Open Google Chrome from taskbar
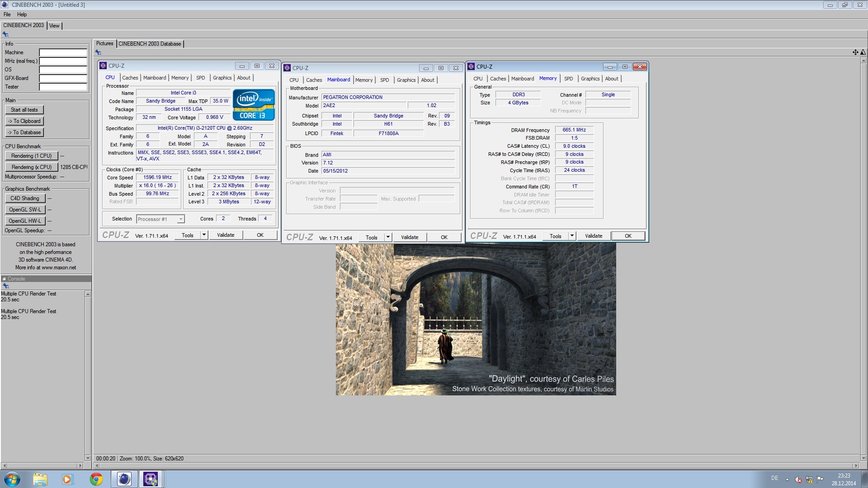This screenshot has height=488, width=868. point(96,479)
